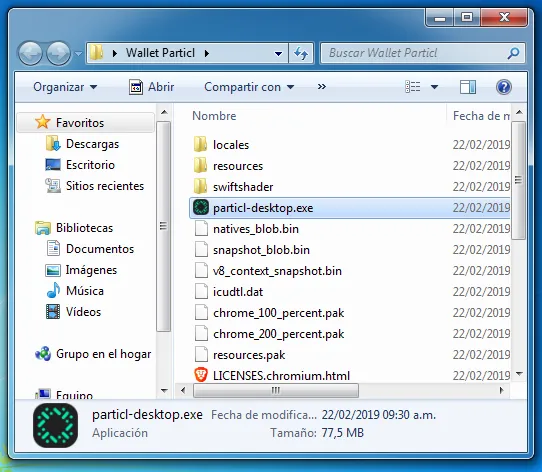Click the change view icon
Viewport: 542px width, 472px height.
click(x=413, y=87)
